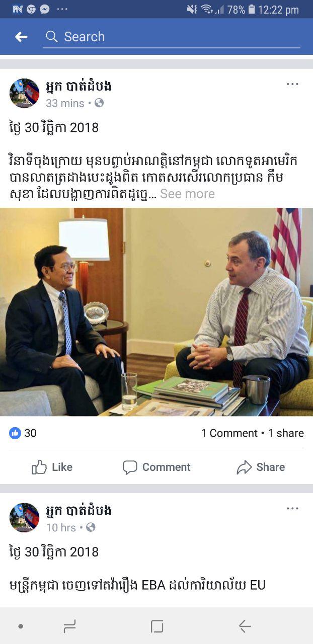Focus the Search input field

pyautogui.click(x=172, y=37)
